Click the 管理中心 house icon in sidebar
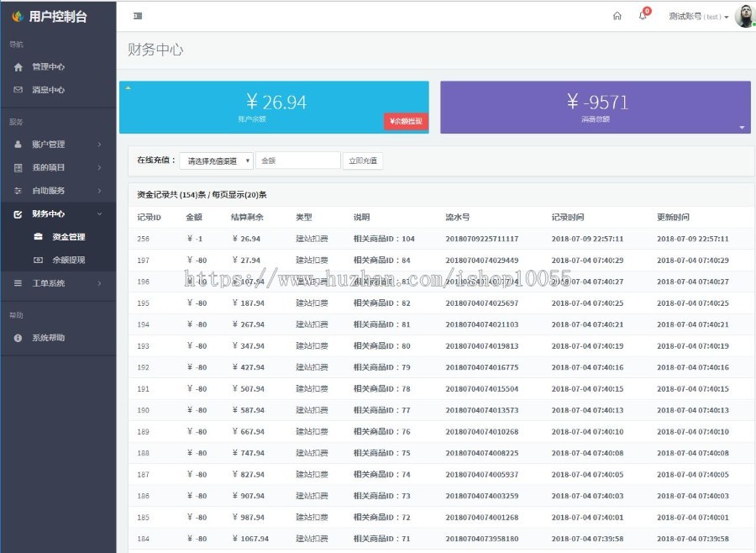 (18, 67)
